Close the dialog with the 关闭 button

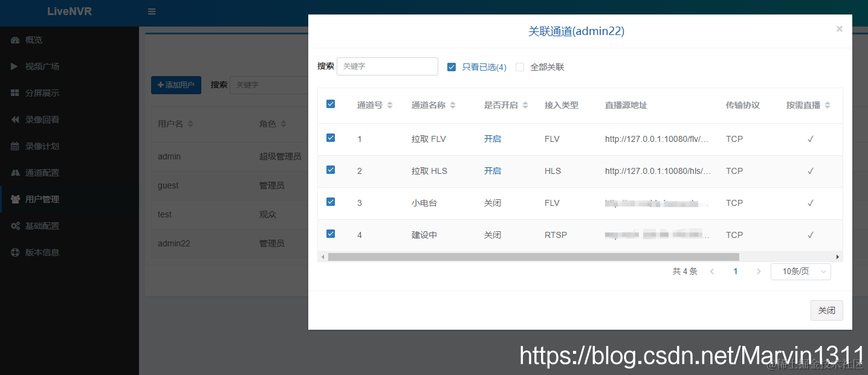click(826, 310)
